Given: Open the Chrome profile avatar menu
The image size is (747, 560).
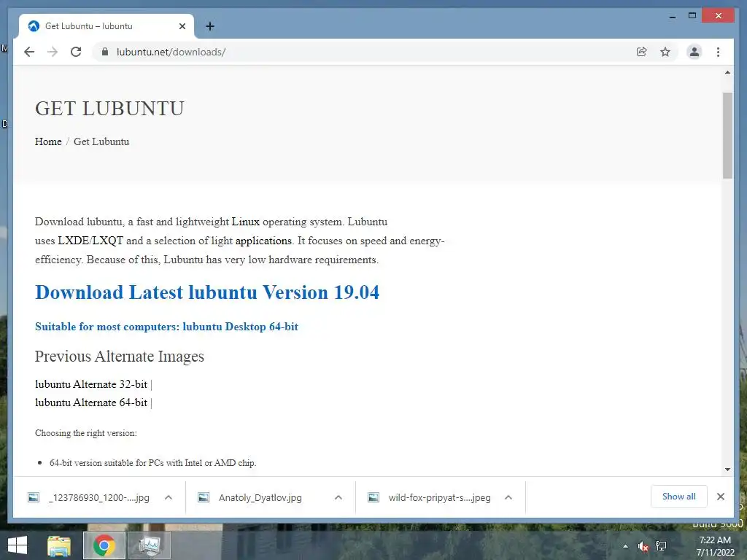Looking at the screenshot, I should click(694, 52).
